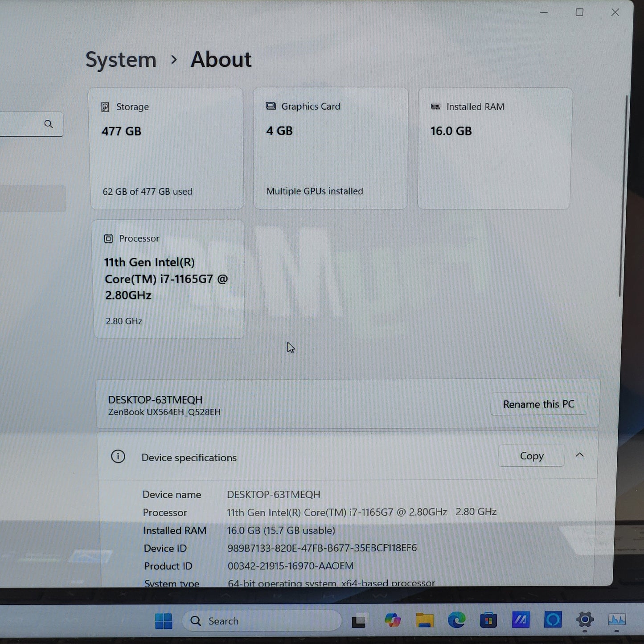Minimize the Settings window

(544, 12)
